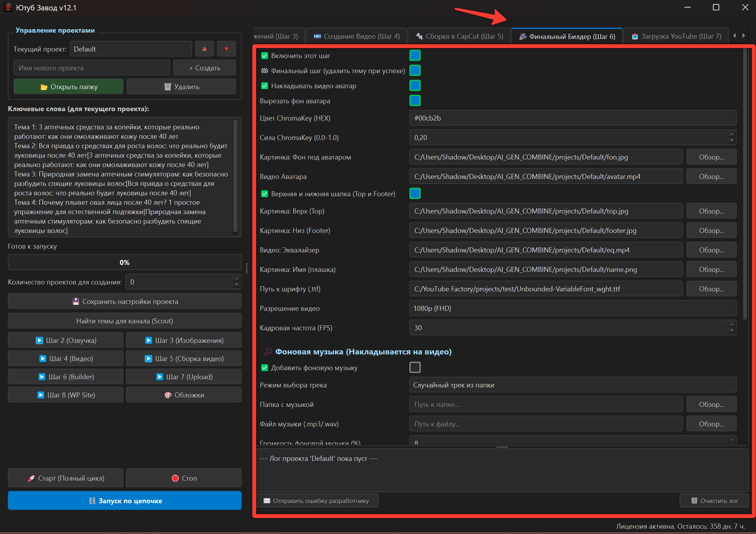Toggle Накладывать видео аватар checkbox

tap(415, 85)
